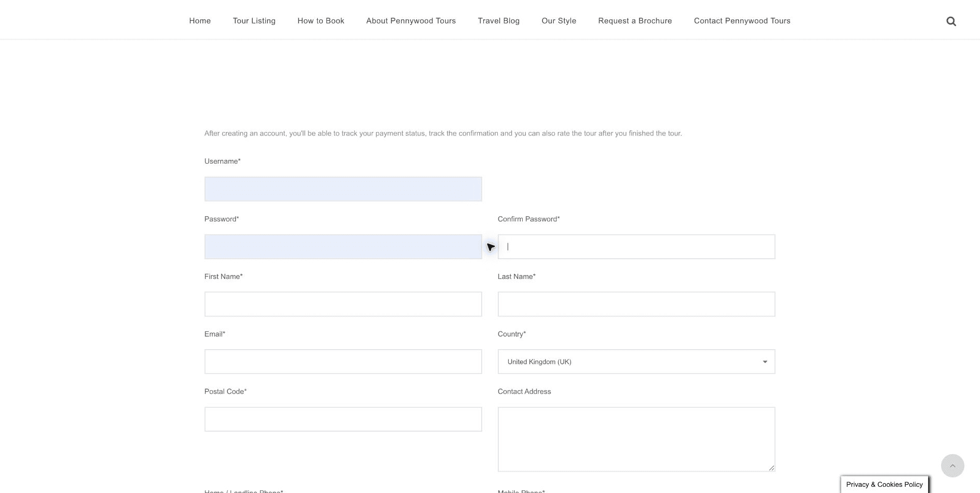The height and width of the screenshot is (493, 980).
Task: Click the First Name input
Action: click(x=343, y=304)
